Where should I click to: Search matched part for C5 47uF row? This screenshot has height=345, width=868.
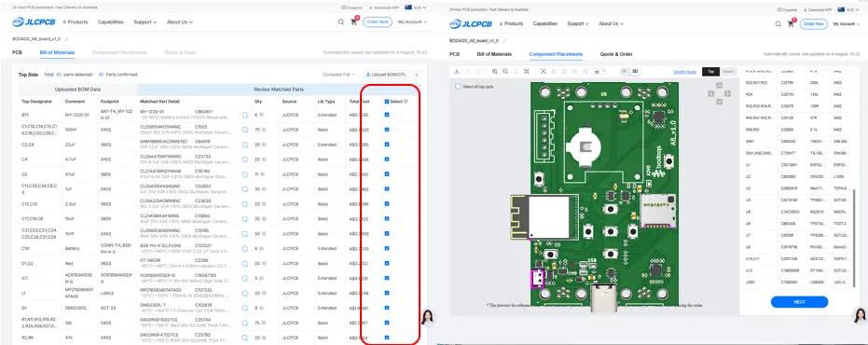(x=244, y=174)
